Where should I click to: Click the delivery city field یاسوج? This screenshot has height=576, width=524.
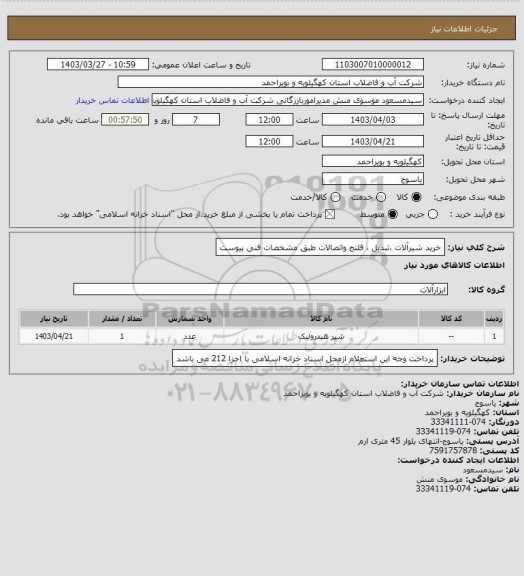point(373,179)
